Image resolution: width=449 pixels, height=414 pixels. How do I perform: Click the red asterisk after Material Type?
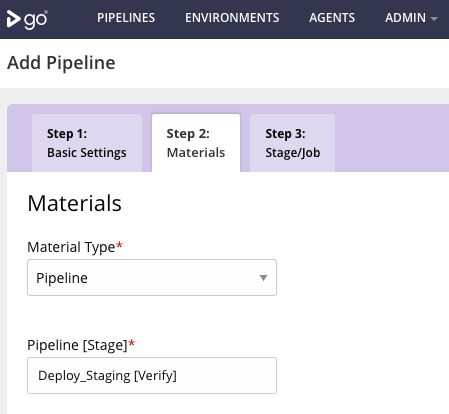coord(119,246)
